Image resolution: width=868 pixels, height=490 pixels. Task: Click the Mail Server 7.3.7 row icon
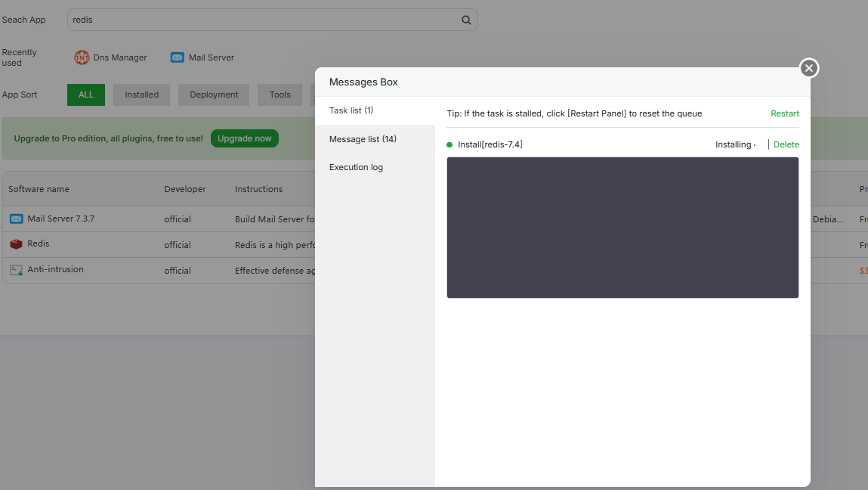pos(16,219)
